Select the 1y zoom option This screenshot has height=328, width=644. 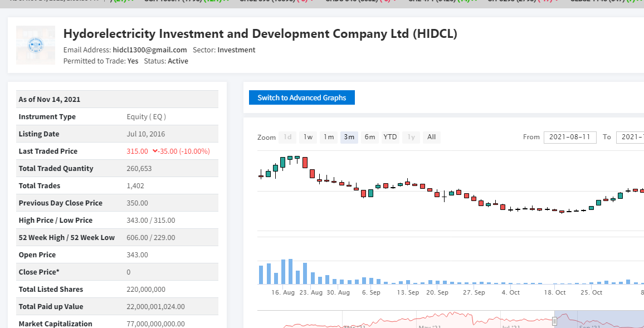pos(411,137)
